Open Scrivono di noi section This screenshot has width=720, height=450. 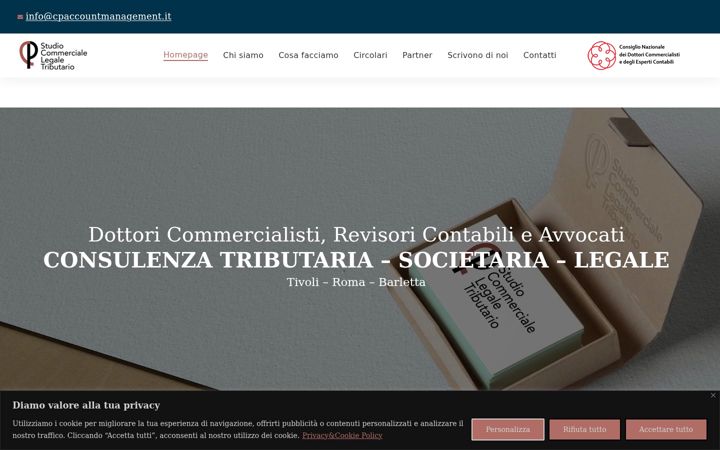tap(478, 55)
